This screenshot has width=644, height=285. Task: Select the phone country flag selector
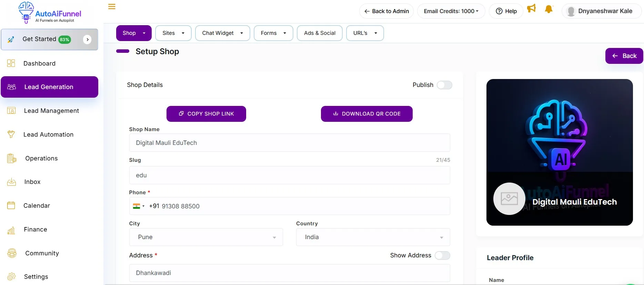138,206
